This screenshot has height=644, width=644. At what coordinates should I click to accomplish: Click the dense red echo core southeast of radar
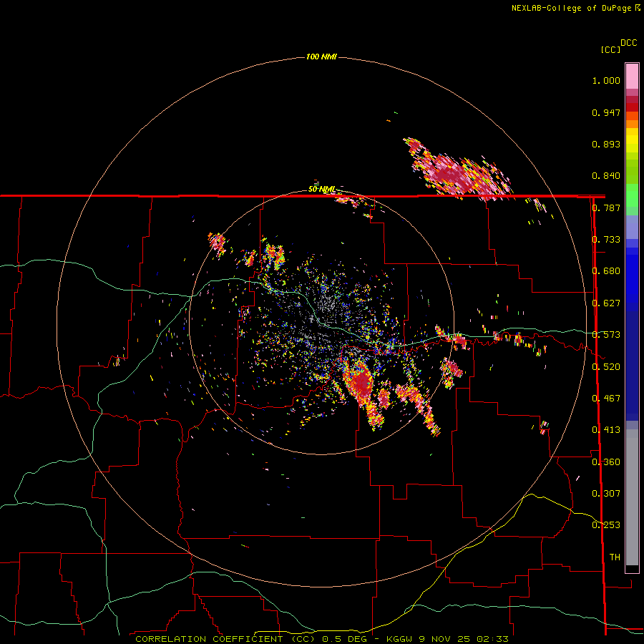tap(361, 382)
